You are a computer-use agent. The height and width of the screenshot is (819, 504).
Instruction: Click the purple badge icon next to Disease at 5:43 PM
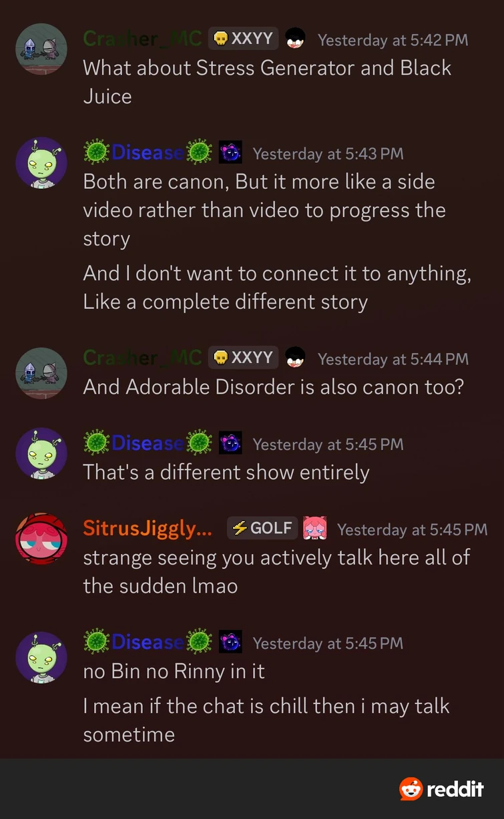pyautogui.click(x=230, y=153)
